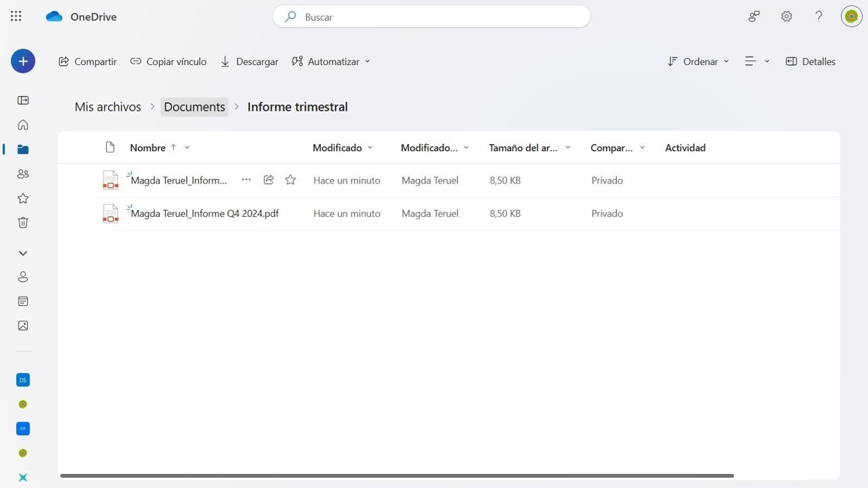Click the file type column header icon
868x488 pixels.
coord(110,147)
